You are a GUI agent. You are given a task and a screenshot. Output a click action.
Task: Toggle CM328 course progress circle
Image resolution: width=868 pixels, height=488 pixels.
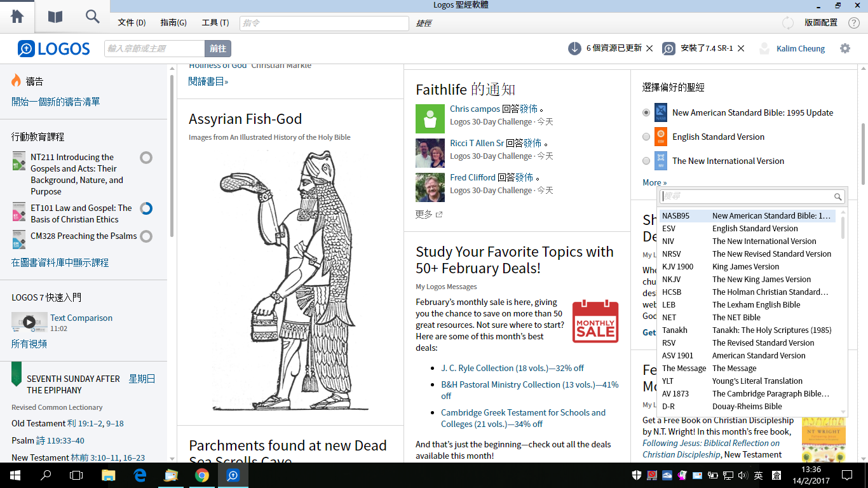(146, 236)
